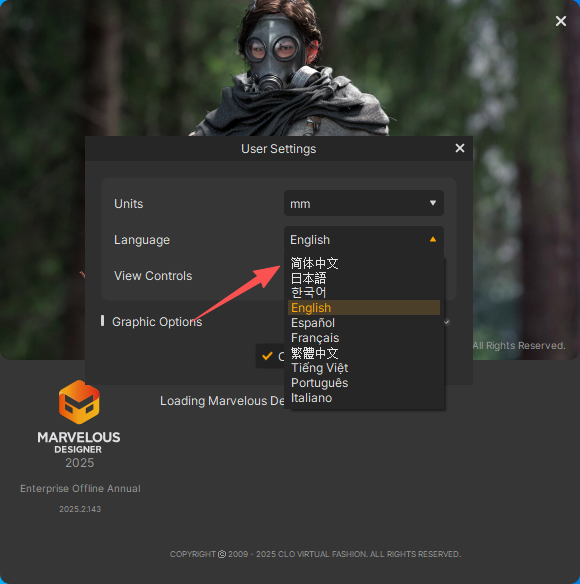This screenshot has width=580, height=584.
Task: Click the Enterprise Offline Annual license text
Action: point(80,489)
